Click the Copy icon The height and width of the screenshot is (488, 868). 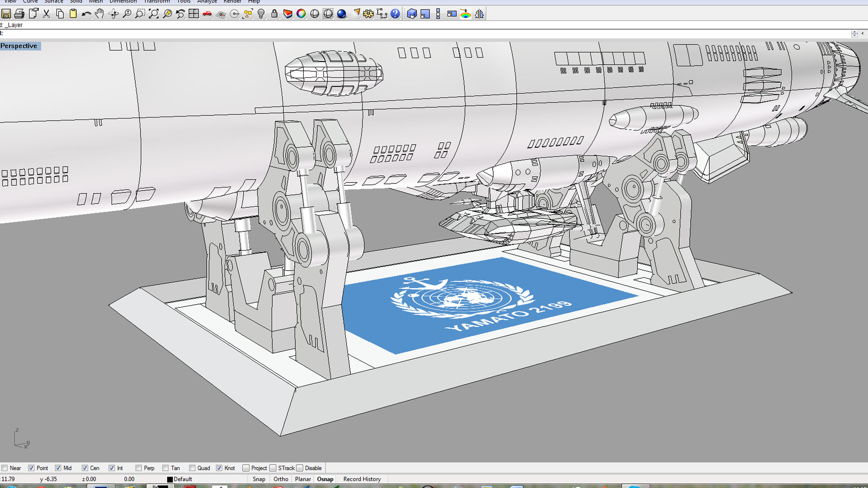60,14
